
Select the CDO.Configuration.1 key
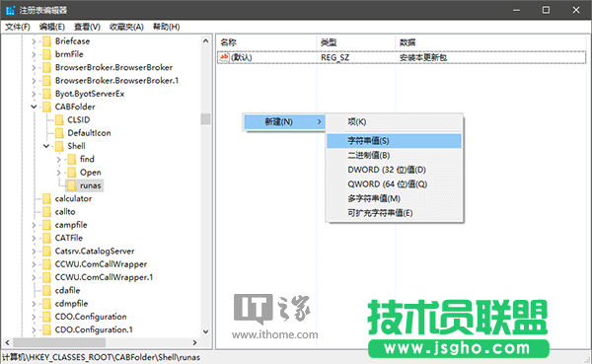pyautogui.click(x=94, y=330)
